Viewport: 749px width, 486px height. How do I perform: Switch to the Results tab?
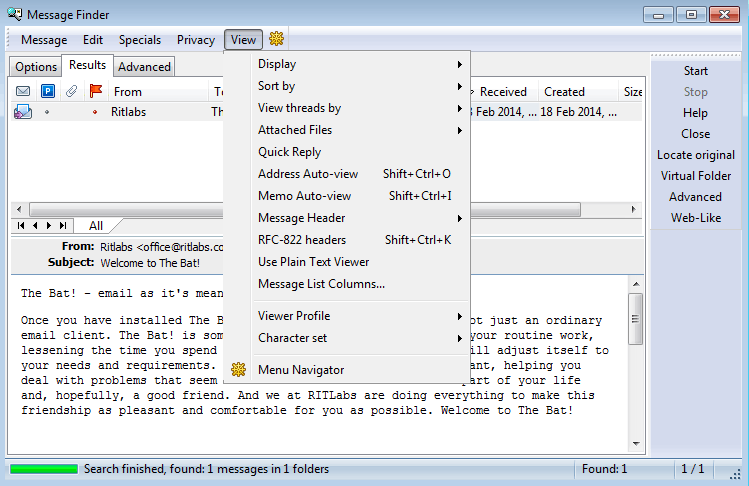click(87, 65)
